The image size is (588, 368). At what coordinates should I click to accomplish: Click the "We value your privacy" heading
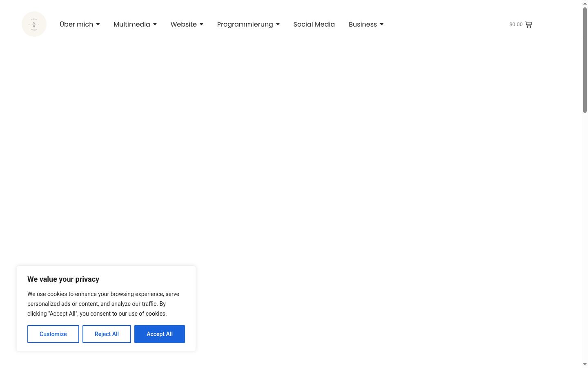(63, 279)
